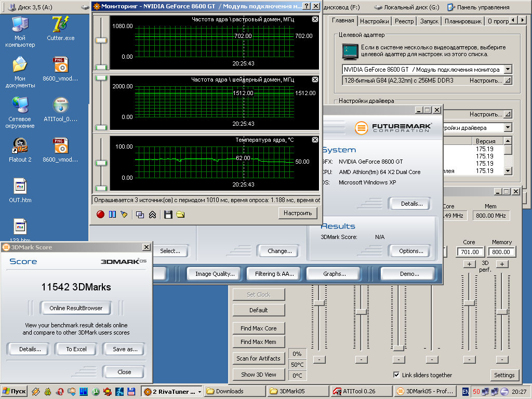Switch to the Запуск tab
The height and width of the screenshot is (399, 532).
pyautogui.click(x=429, y=21)
